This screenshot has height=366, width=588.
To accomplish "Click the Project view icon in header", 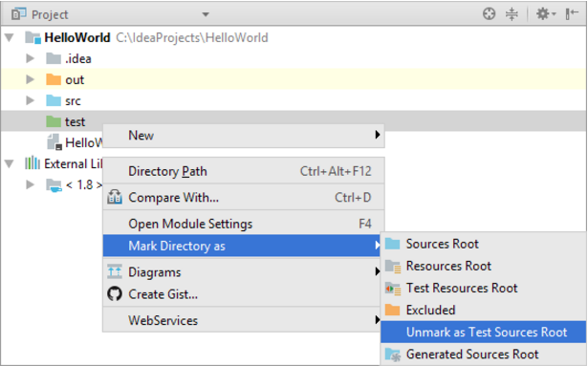I will pos(19,14).
